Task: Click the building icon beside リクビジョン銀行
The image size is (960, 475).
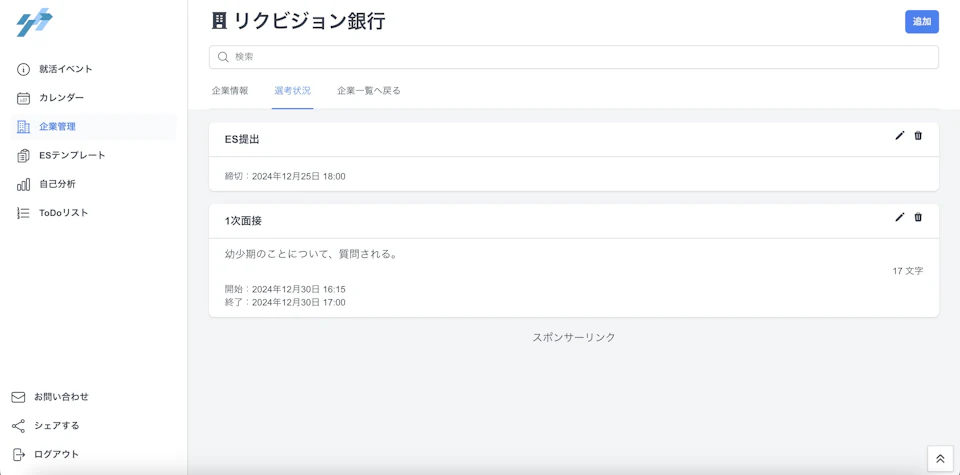Action: pyautogui.click(x=219, y=21)
